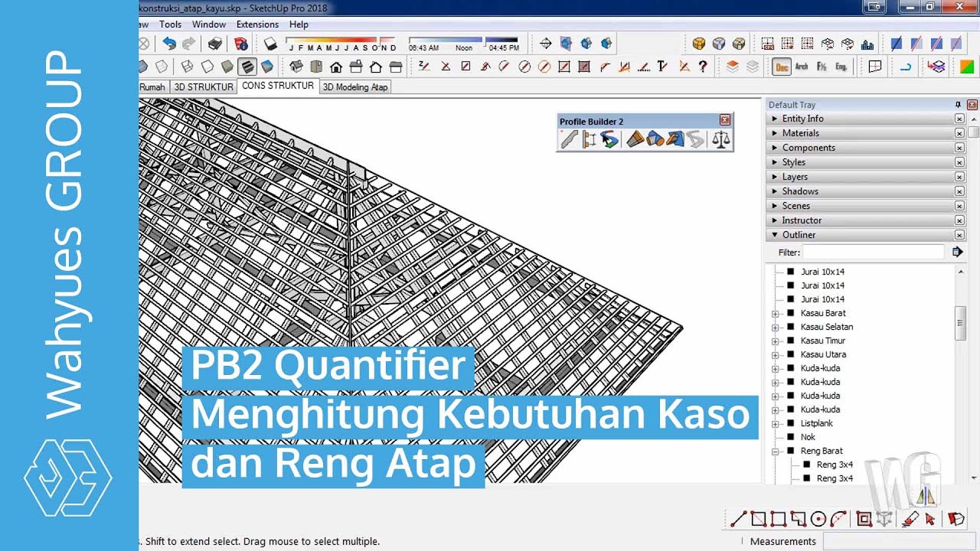Click the Redo arrow icon

tap(188, 44)
